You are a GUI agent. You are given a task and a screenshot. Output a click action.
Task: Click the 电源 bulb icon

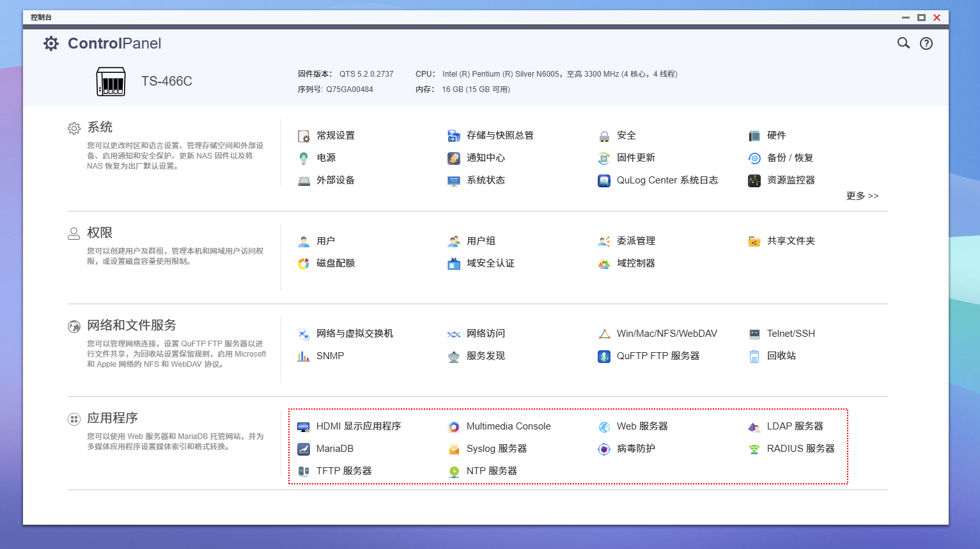point(304,158)
